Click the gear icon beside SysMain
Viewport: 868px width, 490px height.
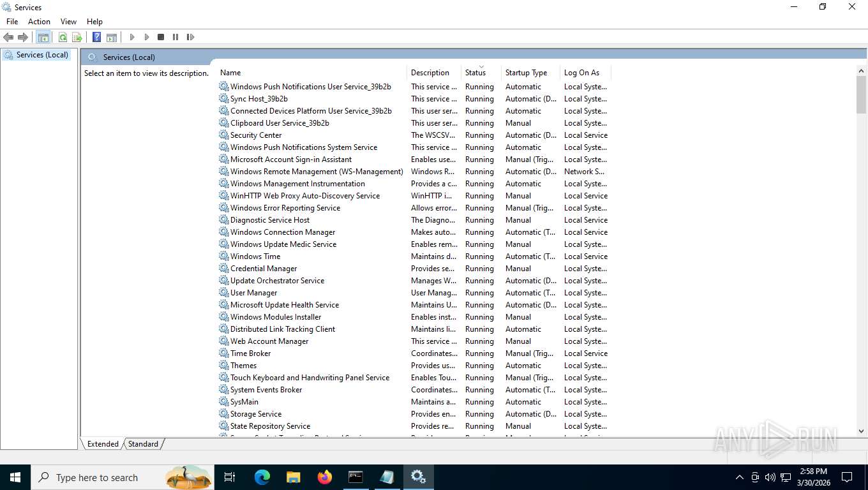click(223, 401)
